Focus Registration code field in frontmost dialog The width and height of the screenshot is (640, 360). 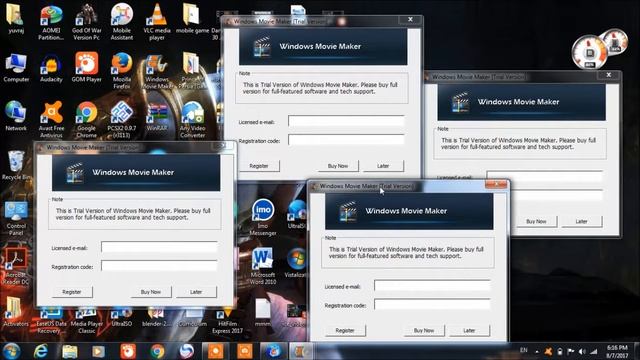pyautogui.click(x=432, y=304)
